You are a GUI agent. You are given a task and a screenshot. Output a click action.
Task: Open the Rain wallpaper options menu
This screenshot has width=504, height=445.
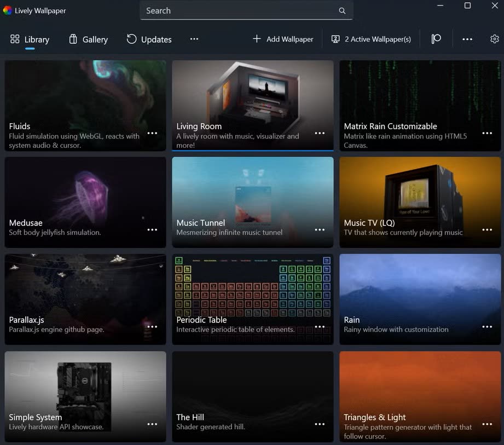tap(486, 326)
